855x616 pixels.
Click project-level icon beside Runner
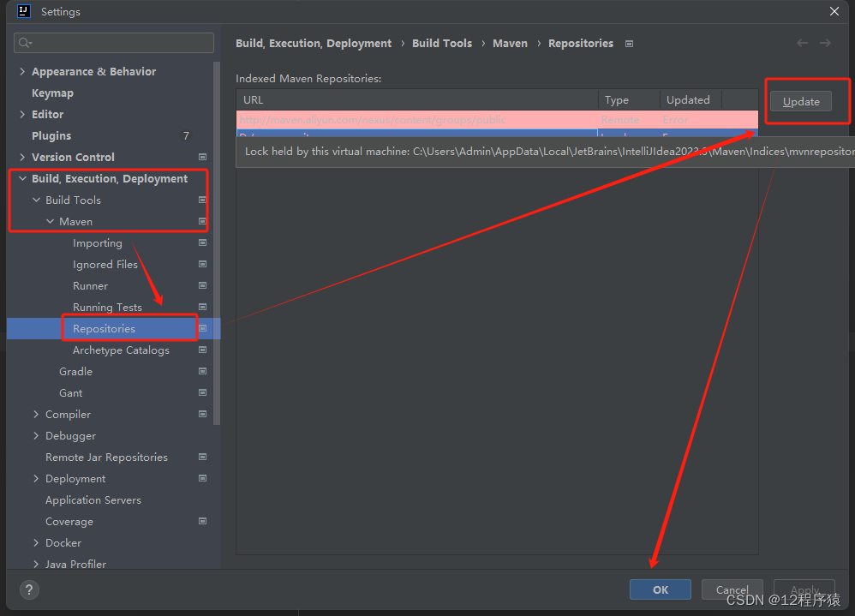coord(202,285)
